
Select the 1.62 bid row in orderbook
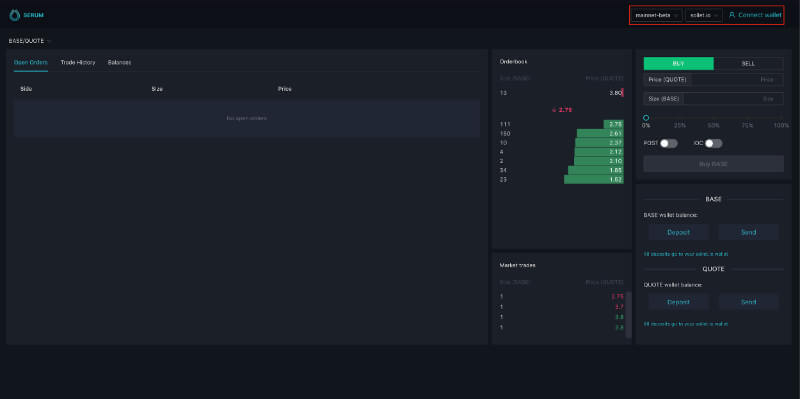click(x=561, y=180)
